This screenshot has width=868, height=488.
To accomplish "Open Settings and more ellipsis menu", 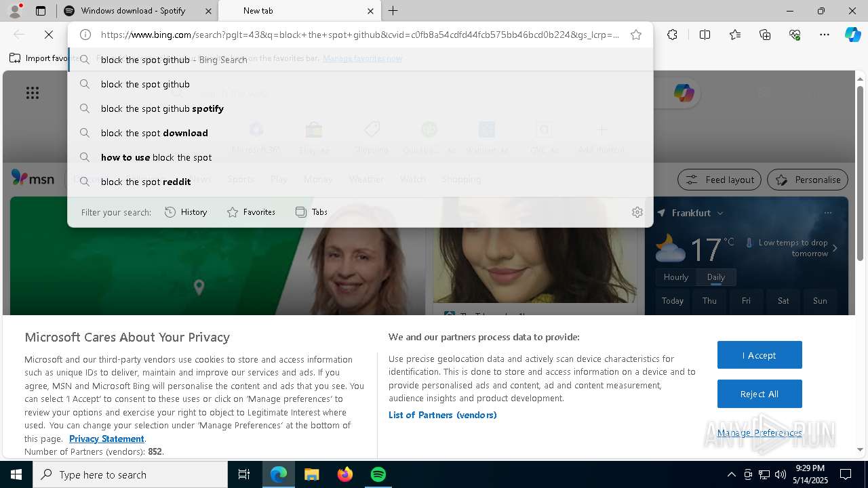I will 825,35.
